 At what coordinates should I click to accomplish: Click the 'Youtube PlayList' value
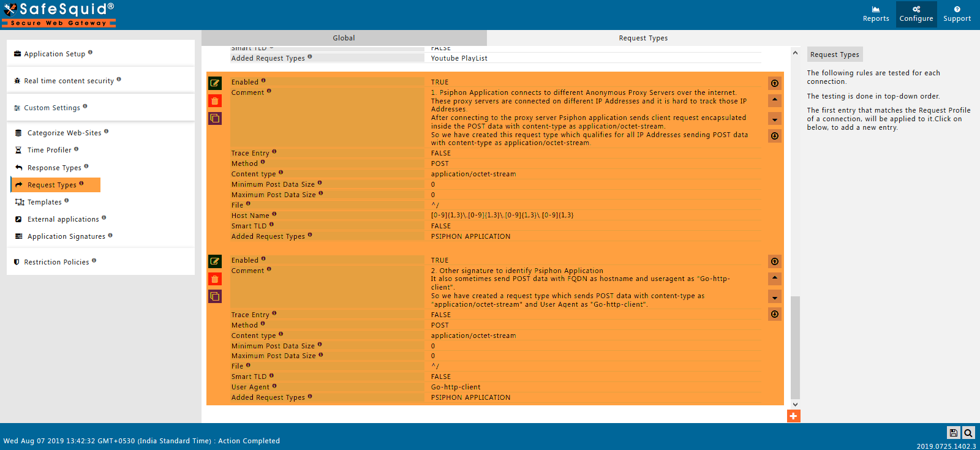coord(459,58)
